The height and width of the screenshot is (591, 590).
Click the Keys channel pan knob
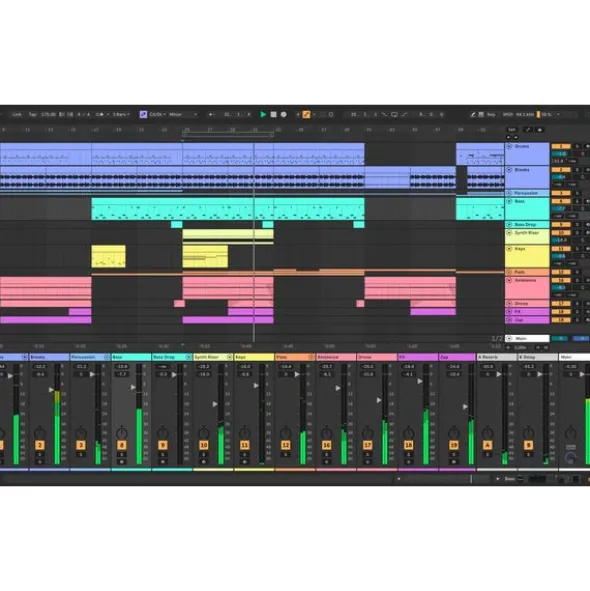[x=245, y=433]
